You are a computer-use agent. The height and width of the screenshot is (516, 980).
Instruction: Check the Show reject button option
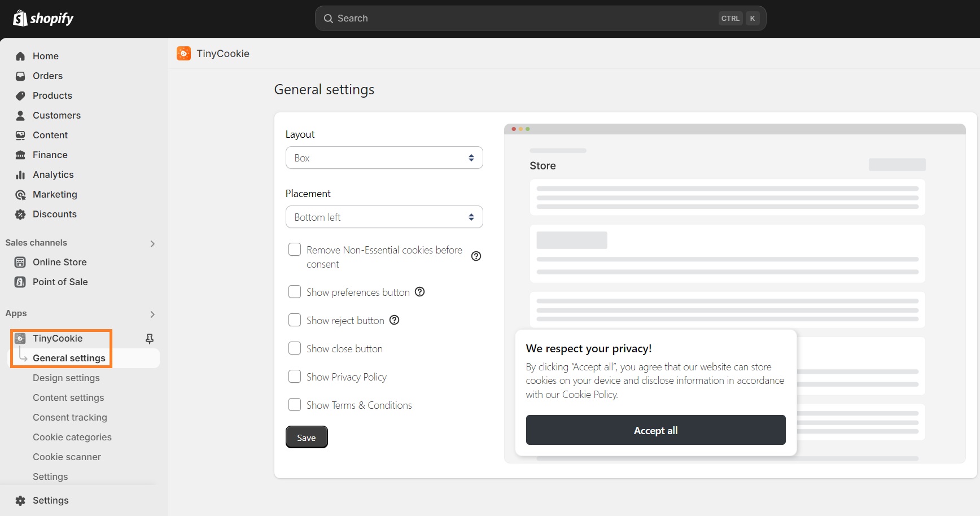pos(294,320)
